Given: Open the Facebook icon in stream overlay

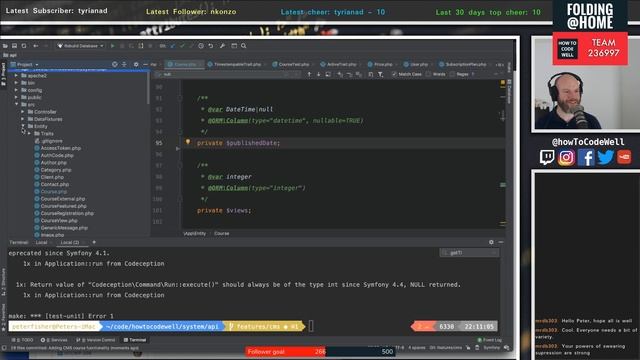Looking at the screenshot, I should click(586, 157).
